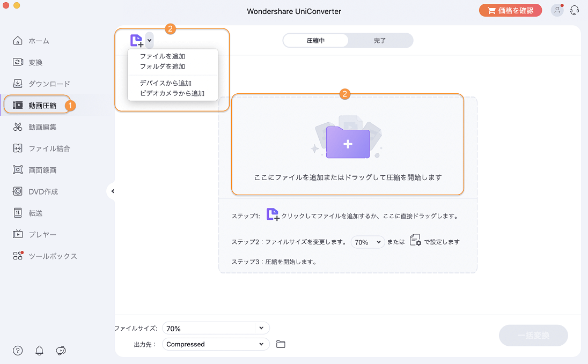Viewport: 588px width, 364px height.
Task: Click the 価格を確認 button
Action: (510, 11)
